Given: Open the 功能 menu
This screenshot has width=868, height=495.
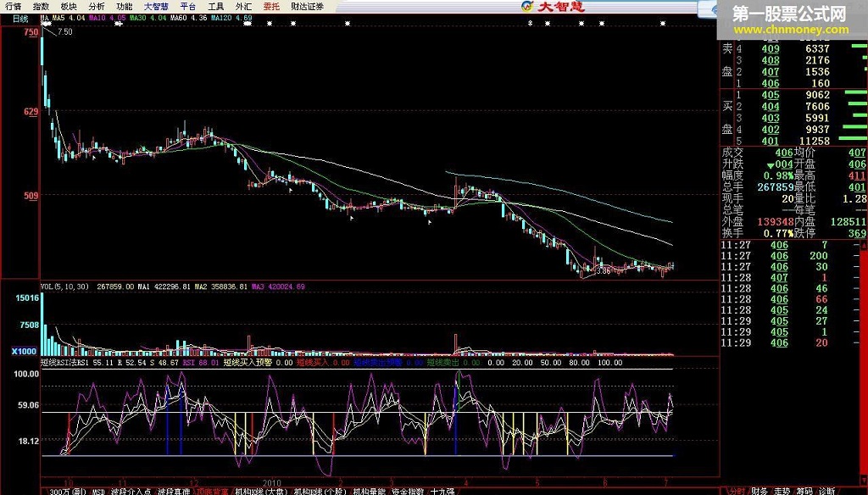Looking at the screenshot, I should pyautogui.click(x=125, y=6).
